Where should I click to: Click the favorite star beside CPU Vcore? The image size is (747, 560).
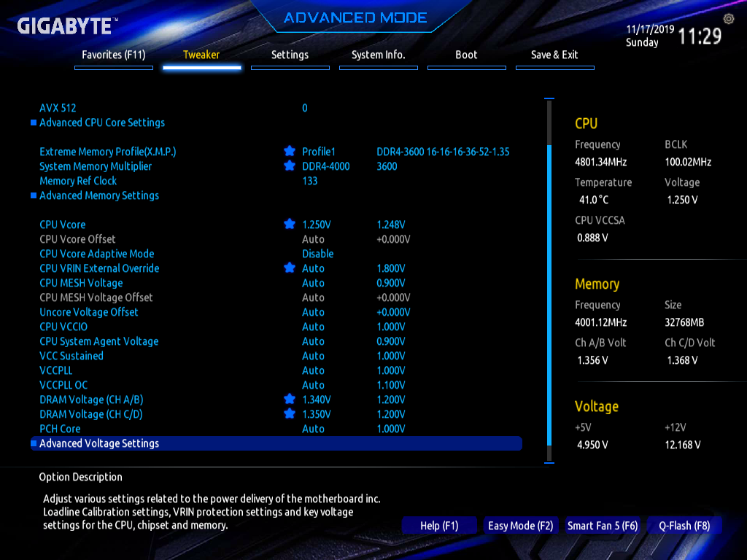pyautogui.click(x=289, y=224)
